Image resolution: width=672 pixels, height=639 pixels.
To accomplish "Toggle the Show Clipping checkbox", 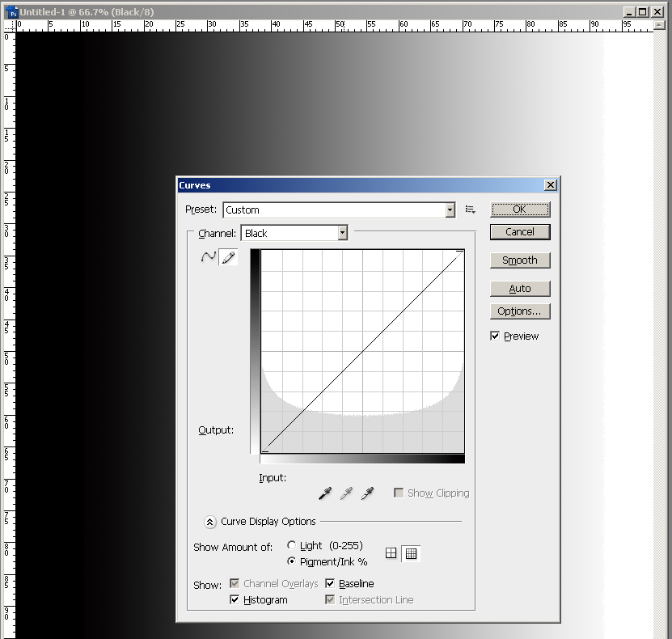I will point(399,493).
